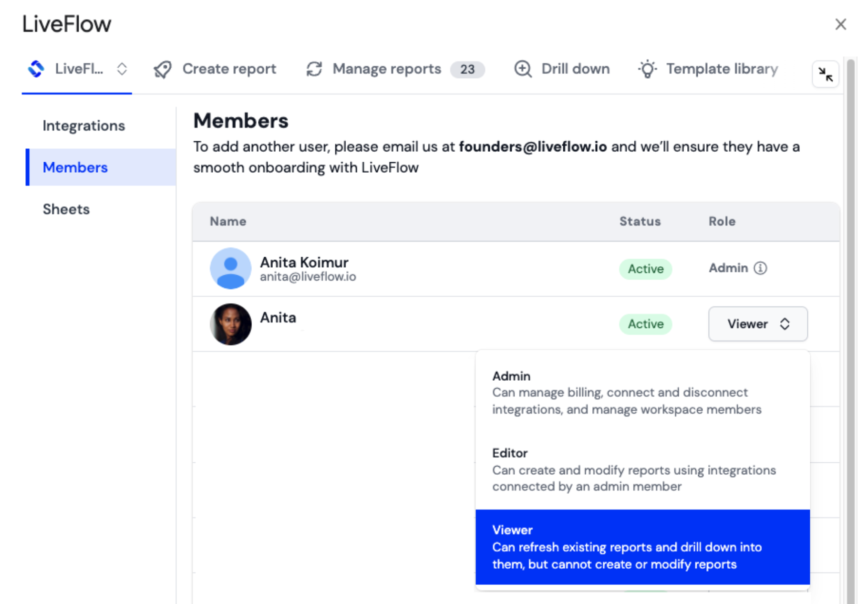The height and width of the screenshot is (604, 868).
Task: Click the Admin role label for Anita Koimur
Action: coord(728,268)
